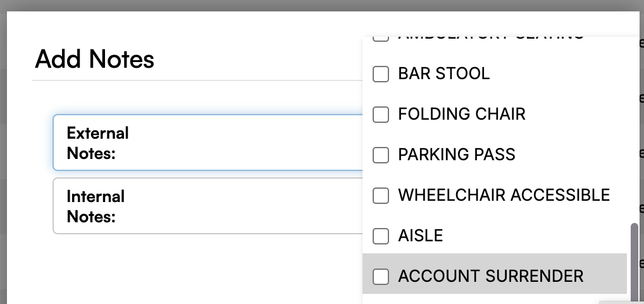Pick the AISLE option label

pos(421,236)
